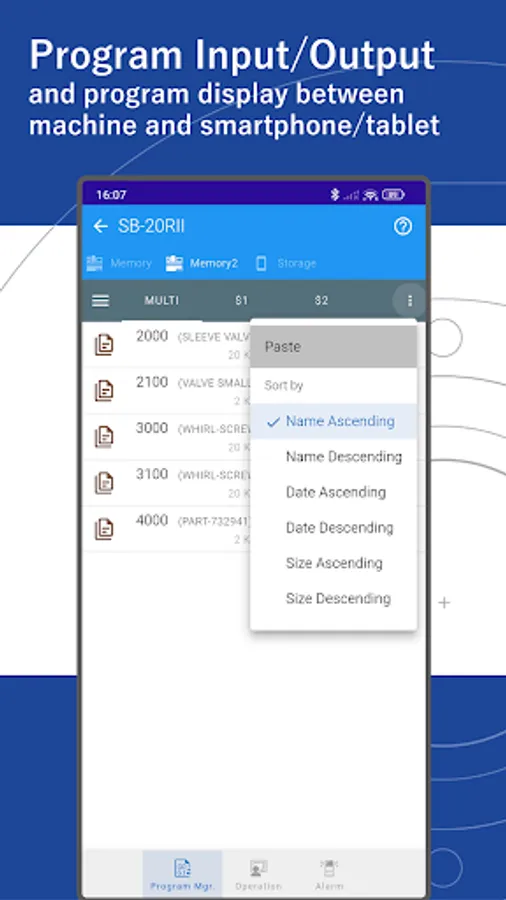Switch to the MULTI tab

pyautogui.click(x=162, y=301)
